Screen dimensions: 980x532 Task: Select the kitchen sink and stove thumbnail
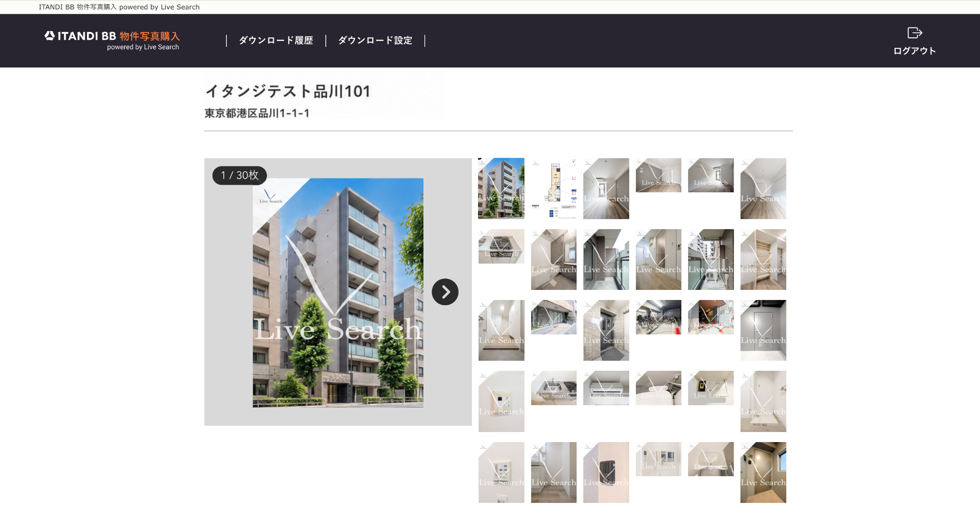point(554,388)
